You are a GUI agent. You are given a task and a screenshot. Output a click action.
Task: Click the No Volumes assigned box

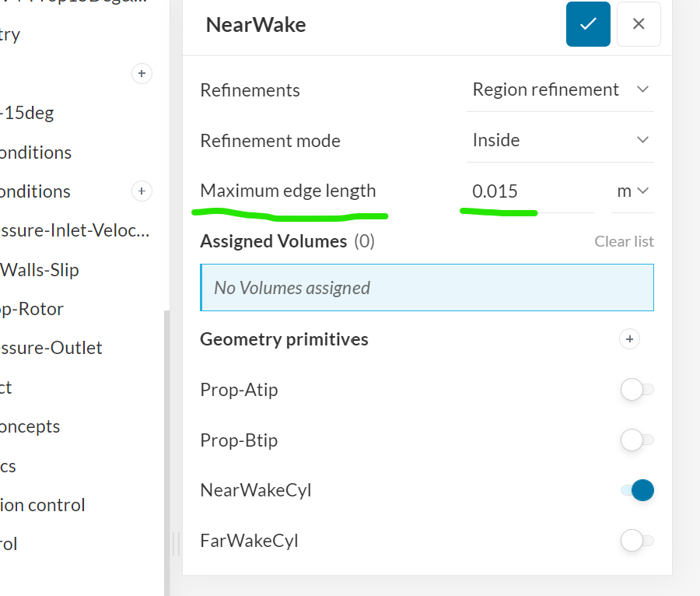coord(426,288)
